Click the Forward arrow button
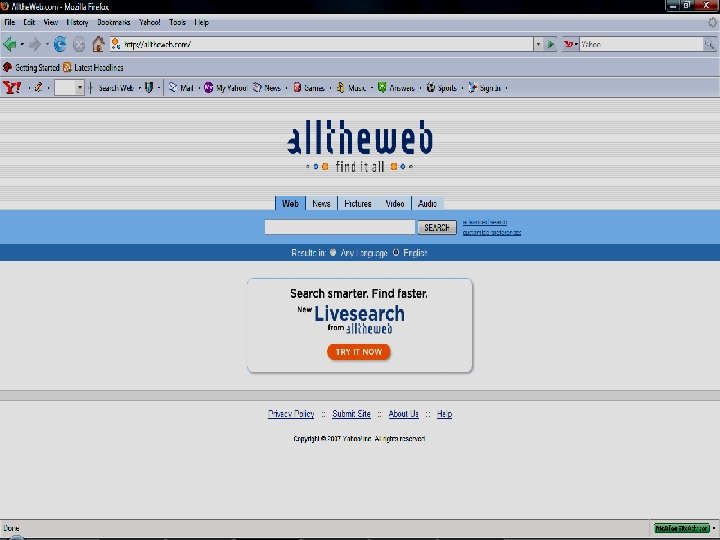This screenshot has height=540, width=720. click(x=35, y=45)
